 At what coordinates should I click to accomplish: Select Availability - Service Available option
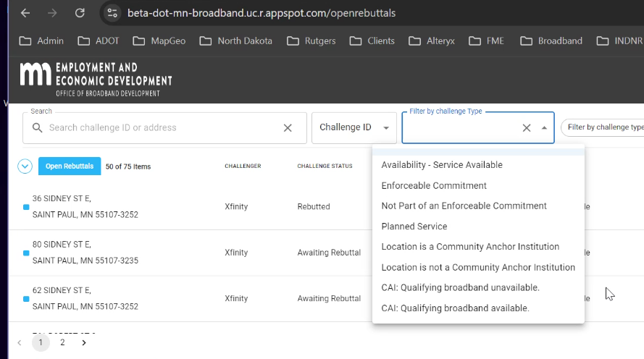[x=441, y=165]
